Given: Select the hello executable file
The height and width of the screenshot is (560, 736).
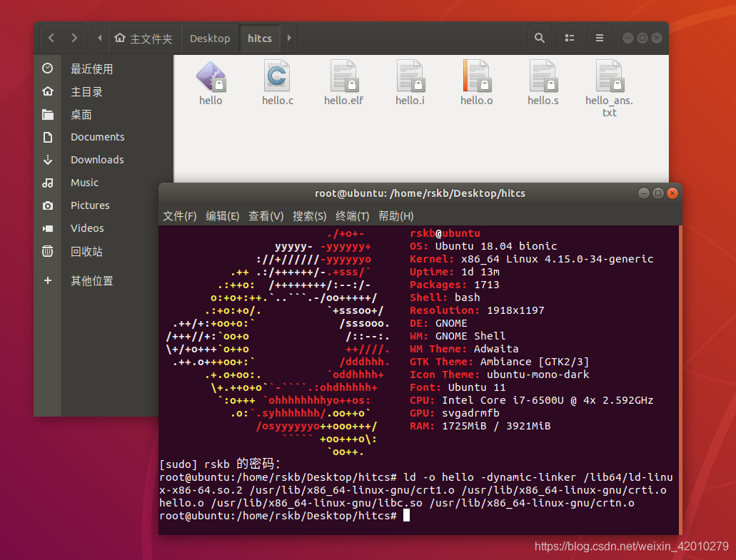Looking at the screenshot, I should click(x=211, y=83).
